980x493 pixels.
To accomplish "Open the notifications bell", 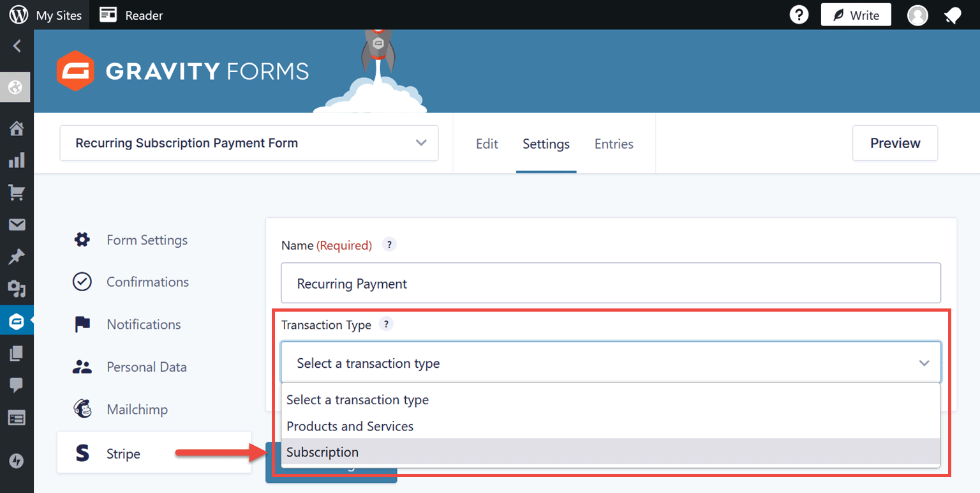I will coord(953,15).
